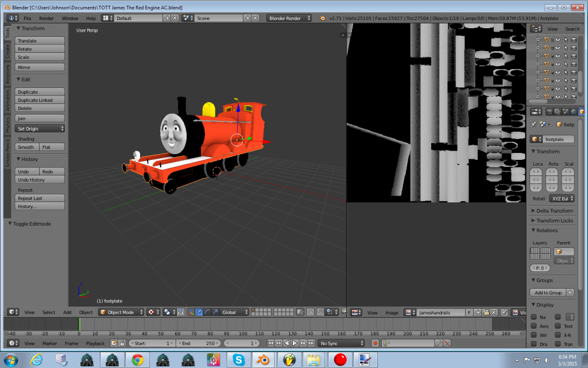Open the File menu
The image size is (588, 368).
[28, 18]
